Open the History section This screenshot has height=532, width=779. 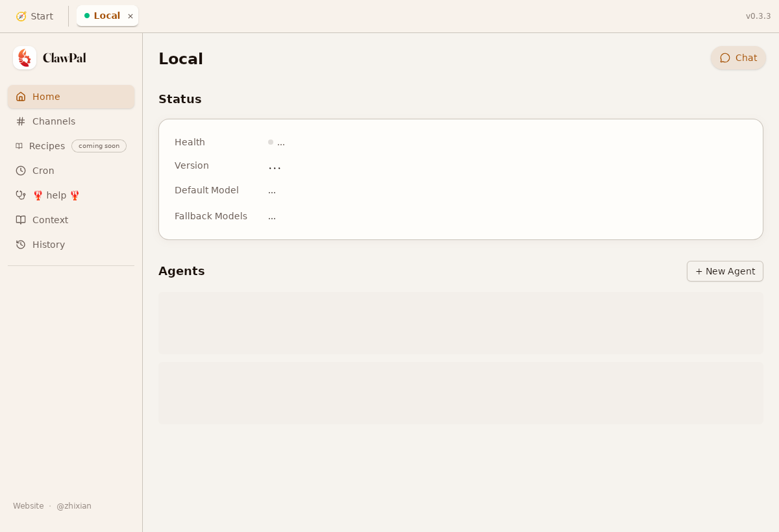click(x=71, y=245)
